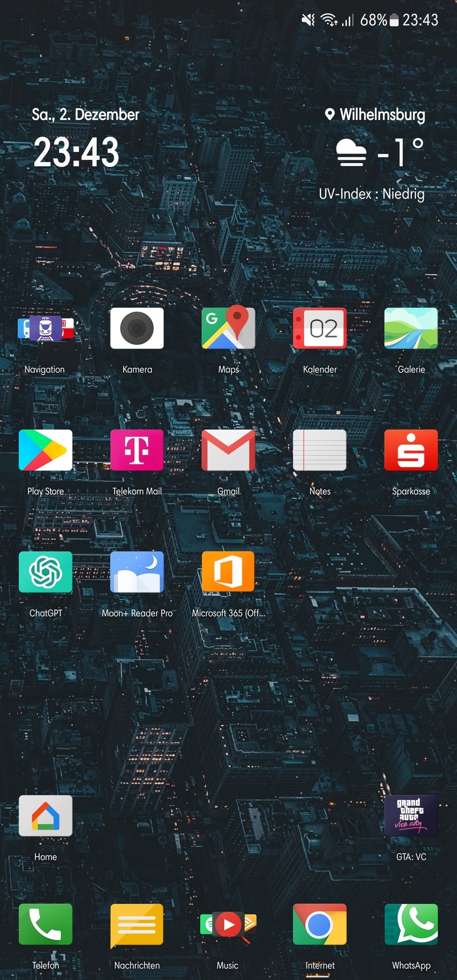Launch the Internet browser
The width and height of the screenshot is (457, 980).
pyautogui.click(x=320, y=924)
